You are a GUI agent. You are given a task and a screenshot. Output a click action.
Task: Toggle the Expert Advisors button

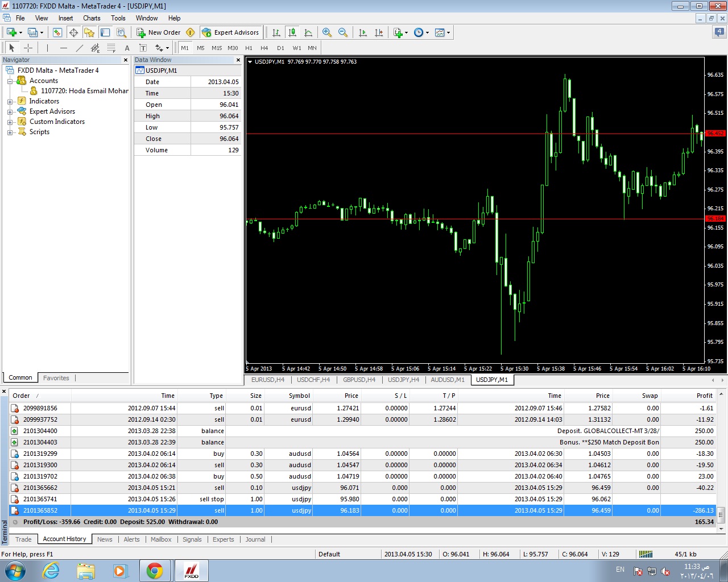coord(231,32)
